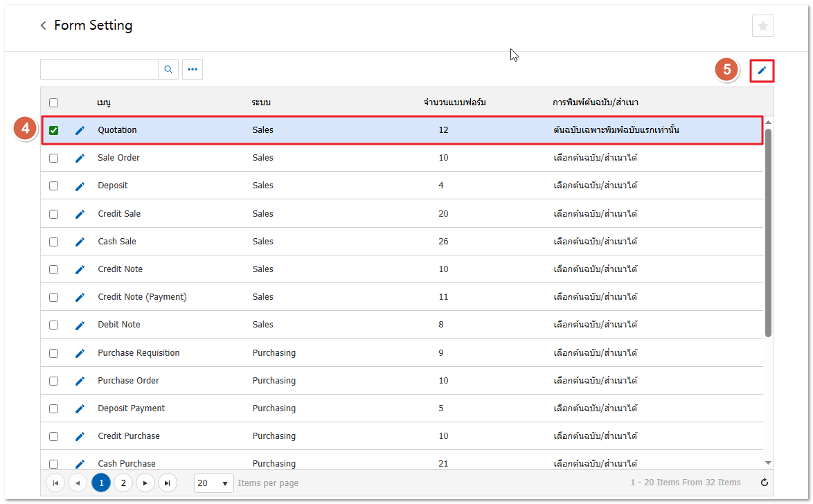Uncheck the Quotation row checkbox
The width and height of the screenshot is (813, 504).
coord(54,130)
